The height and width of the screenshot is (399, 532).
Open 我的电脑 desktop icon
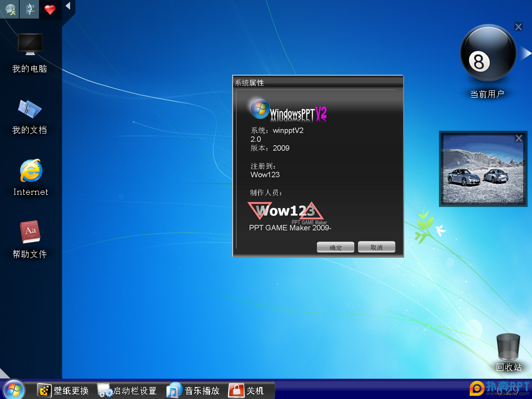coord(30,45)
